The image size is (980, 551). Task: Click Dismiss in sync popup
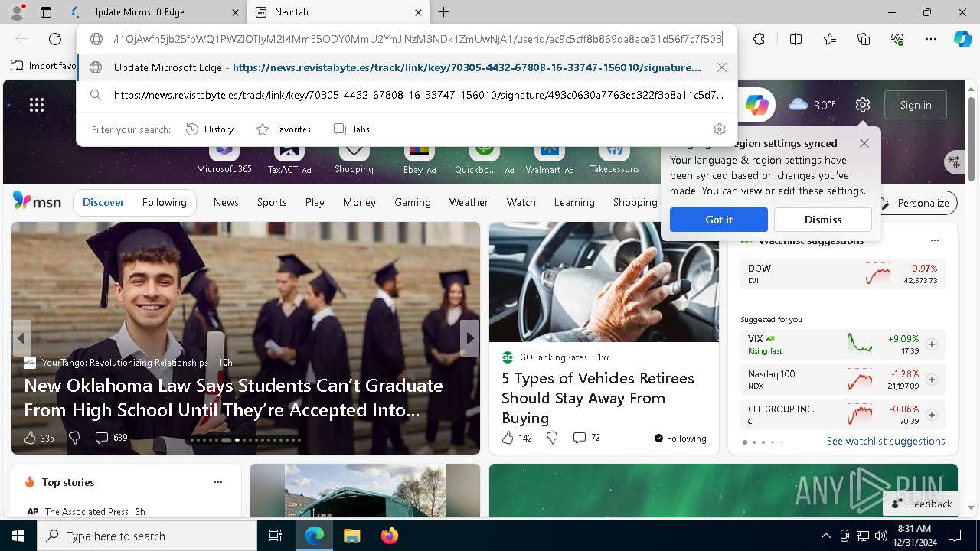tap(823, 220)
